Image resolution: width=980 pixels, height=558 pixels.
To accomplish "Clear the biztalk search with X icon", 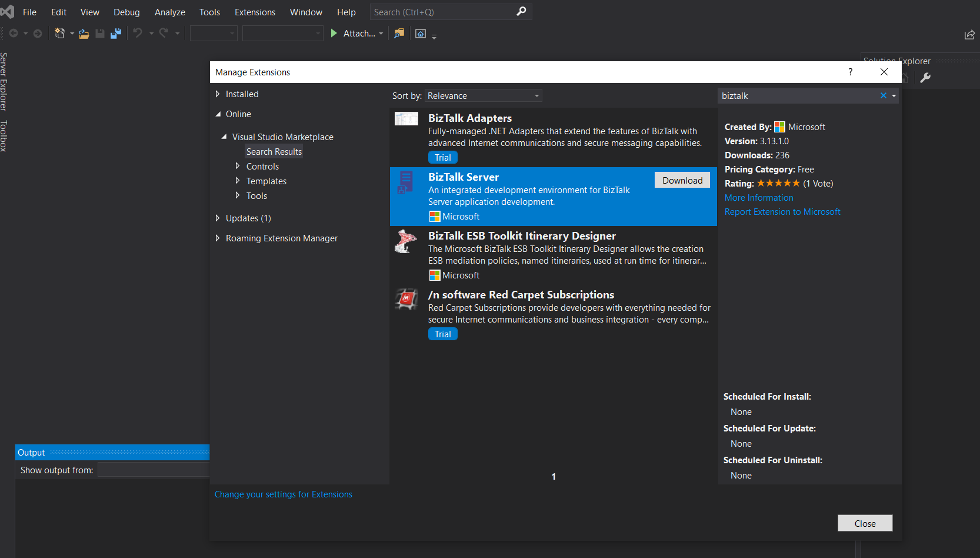I will point(883,95).
